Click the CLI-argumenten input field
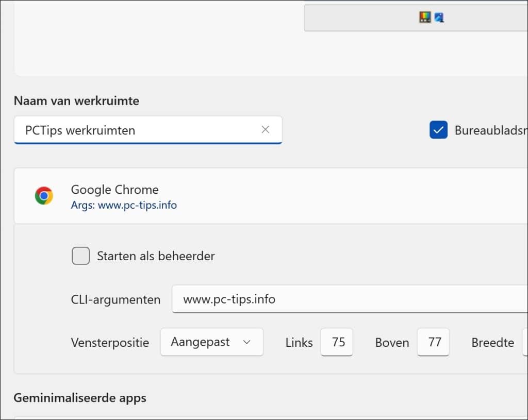The width and height of the screenshot is (528, 420). [x=350, y=299]
